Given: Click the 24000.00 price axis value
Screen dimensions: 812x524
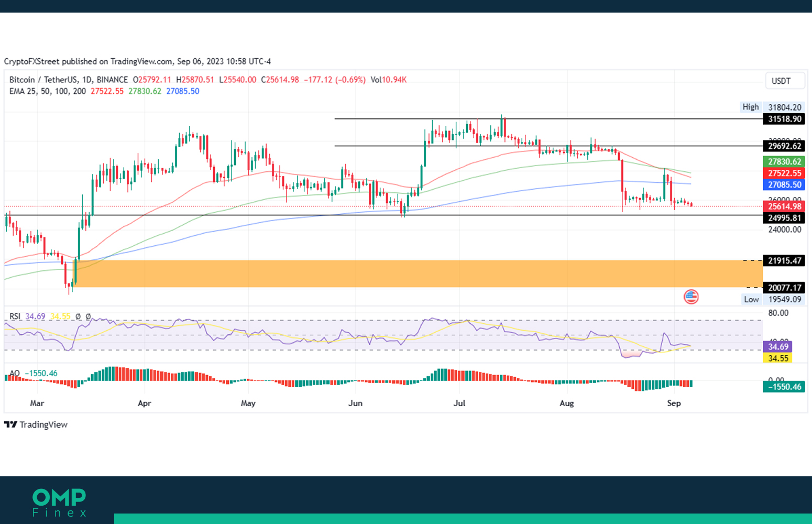Looking at the screenshot, I should click(x=785, y=230).
